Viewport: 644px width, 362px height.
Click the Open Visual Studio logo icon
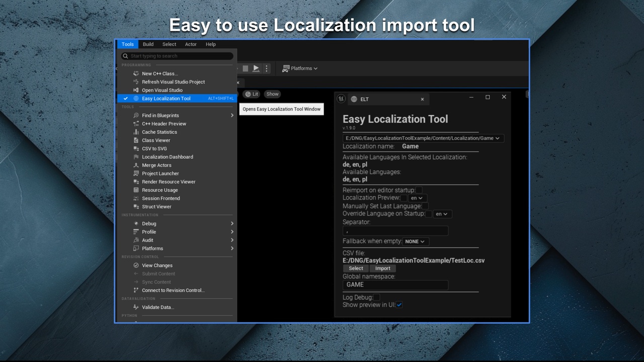tap(136, 90)
